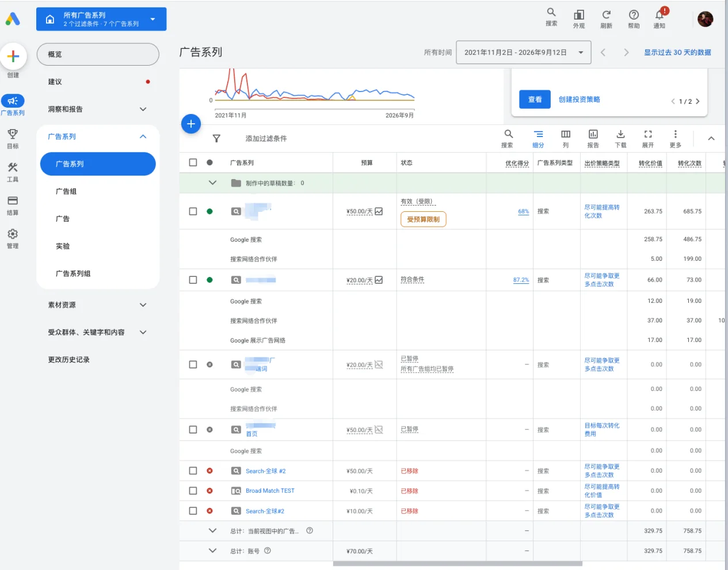Screen dimensions: 728x570
Task: Open the 所有广告系列 account dropdown
Action: pyautogui.click(x=101, y=19)
